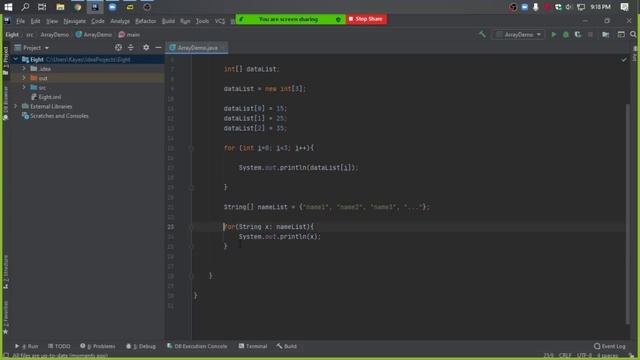Open Zoom app on taskbar
The width and height of the screenshot is (640, 360).
pos(112,7)
